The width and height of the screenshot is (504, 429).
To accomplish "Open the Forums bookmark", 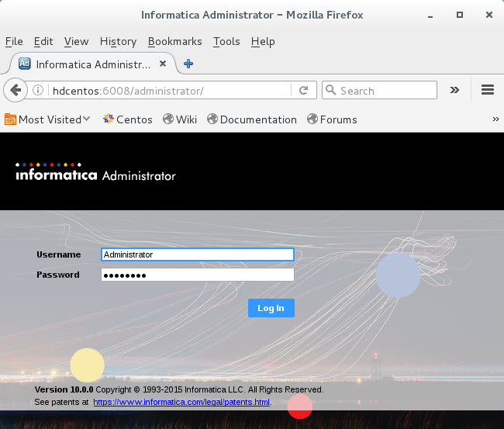I will coord(332,119).
